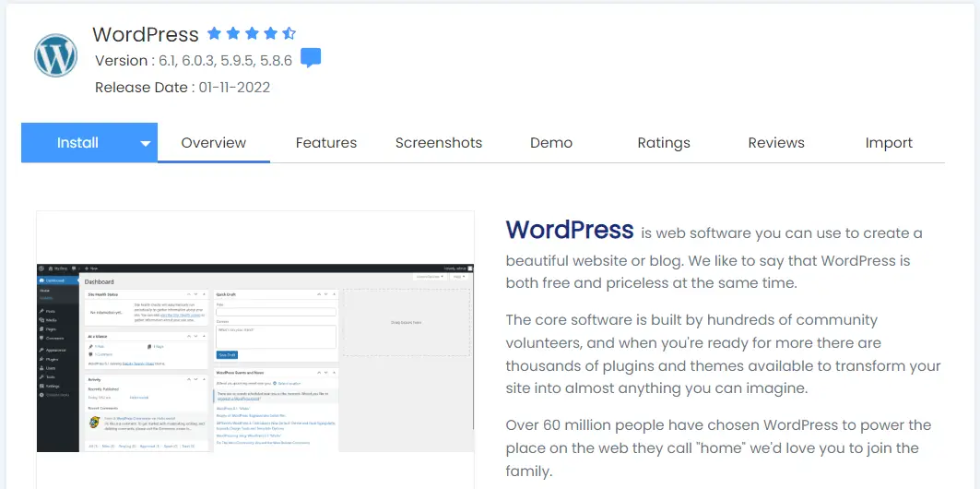
Task: Click the Release Date 01-11-2022 text
Action: point(183,88)
